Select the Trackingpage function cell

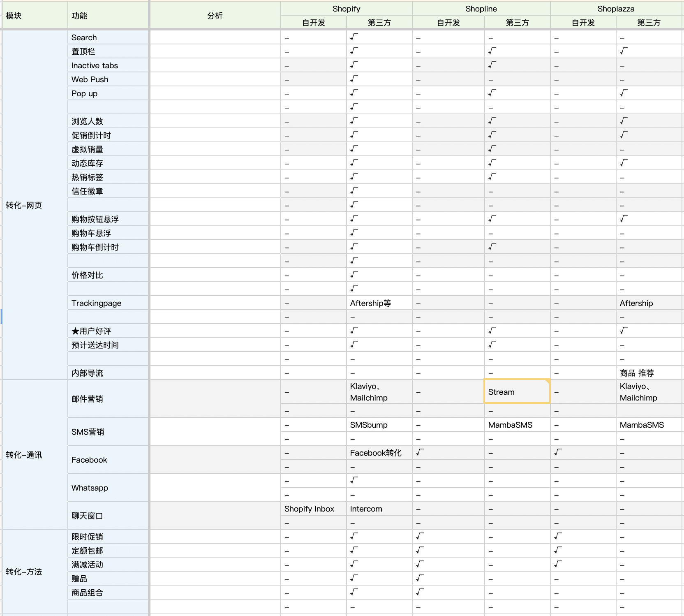point(108,303)
